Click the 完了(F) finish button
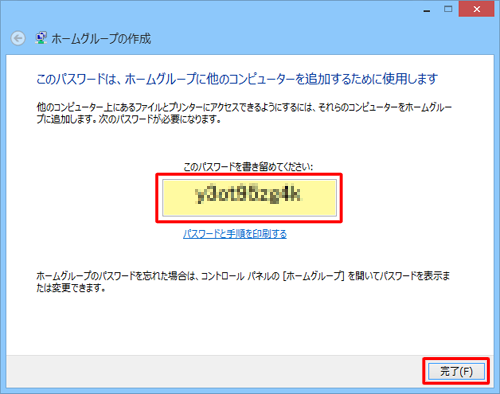Image resolution: width=500 pixels, height=394 pixels. 456,371
